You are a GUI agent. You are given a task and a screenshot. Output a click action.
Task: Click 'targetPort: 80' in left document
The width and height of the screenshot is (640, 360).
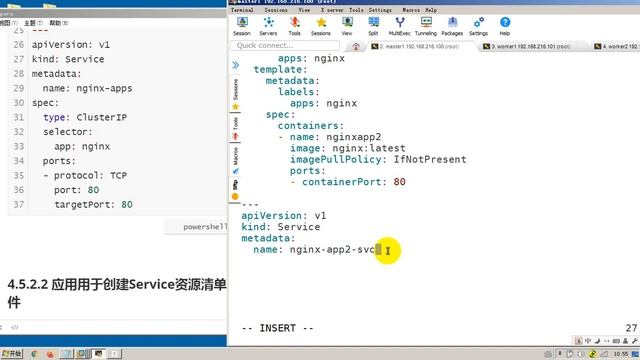[x=93, y=204]
